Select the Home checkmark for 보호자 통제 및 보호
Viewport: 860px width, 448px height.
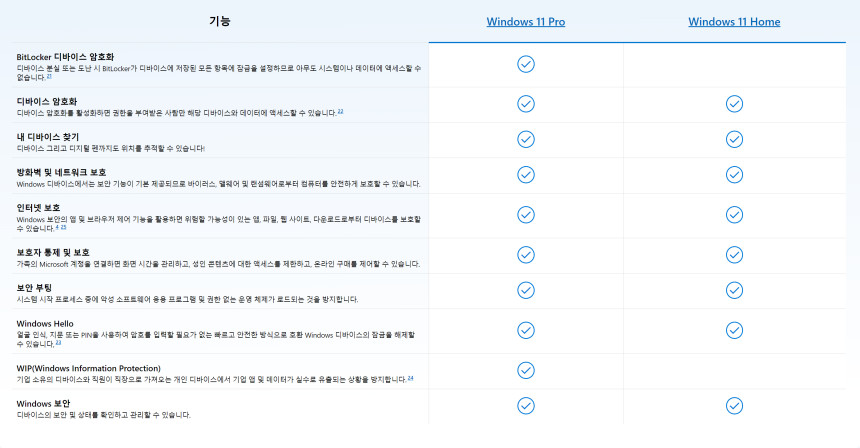pos(734,254)
